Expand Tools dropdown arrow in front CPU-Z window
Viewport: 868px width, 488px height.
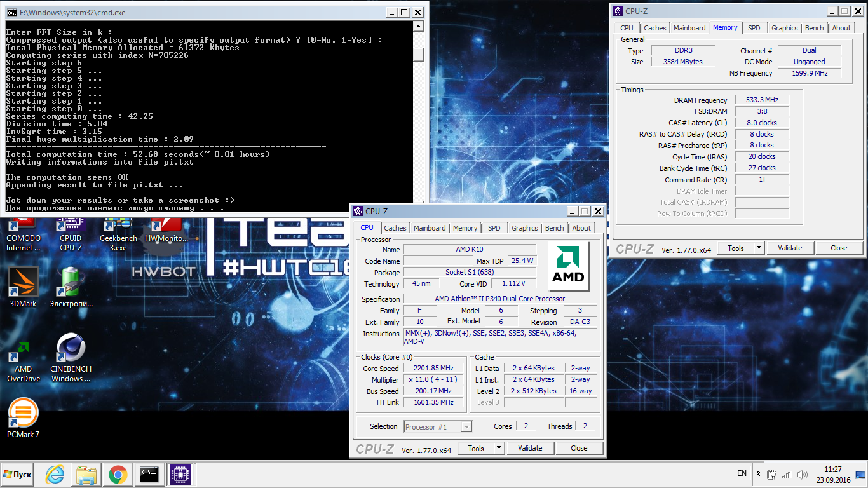point(499,448)
